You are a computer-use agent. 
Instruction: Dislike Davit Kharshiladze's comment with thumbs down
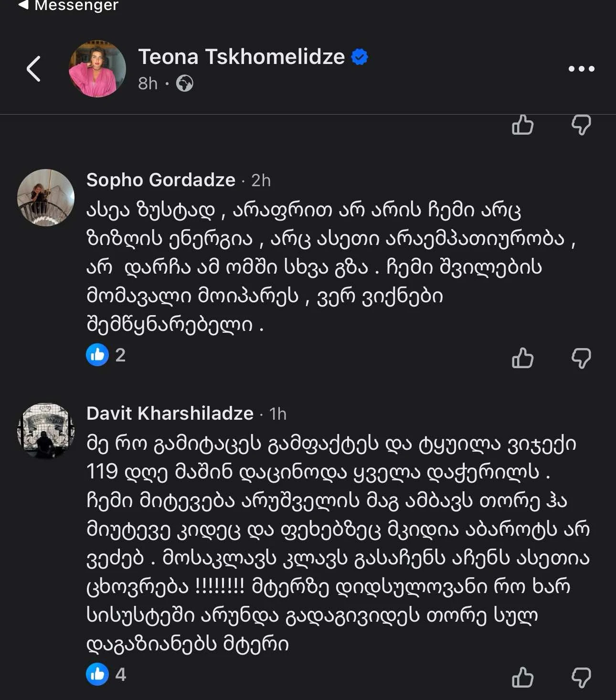click(581, 677)
